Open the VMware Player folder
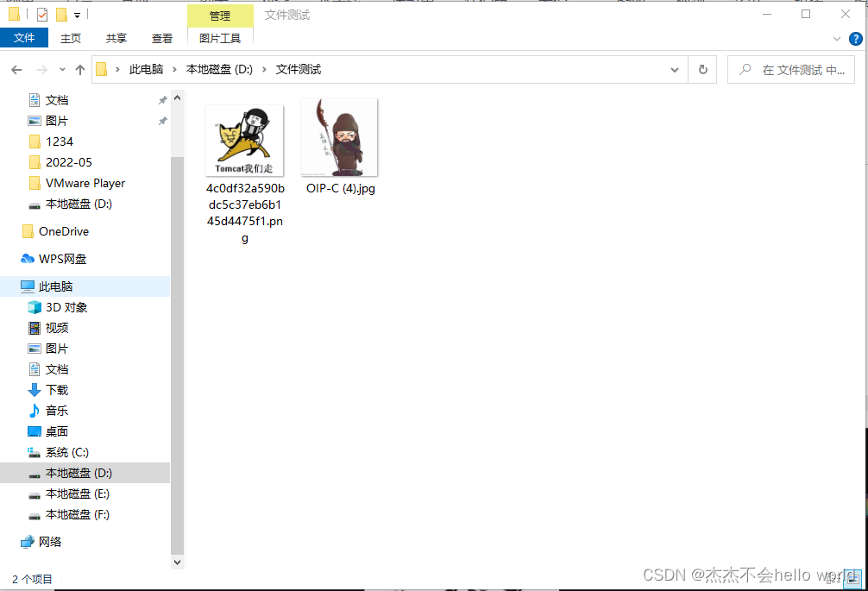Screen dimensions: 868x591 pos(85,183)
